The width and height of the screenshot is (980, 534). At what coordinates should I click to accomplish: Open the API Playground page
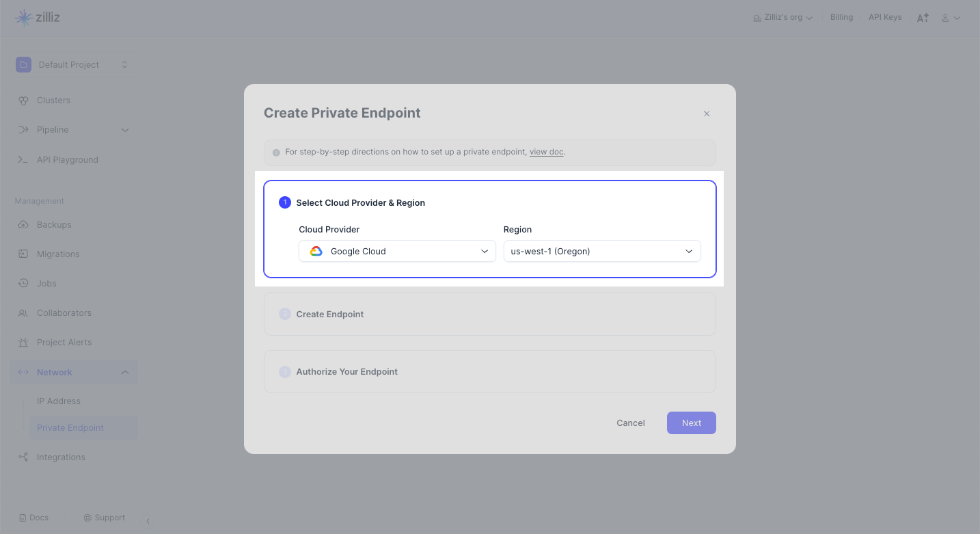(x=67, y=160)
